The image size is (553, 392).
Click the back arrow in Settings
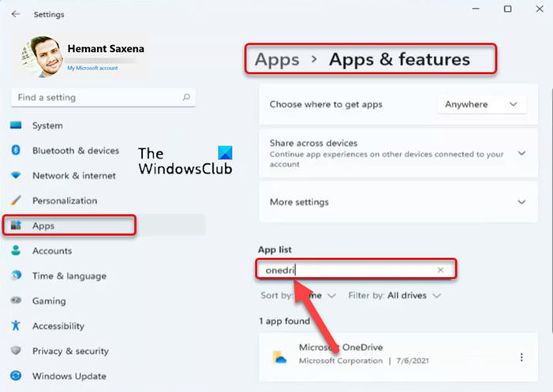pos(16,14)
